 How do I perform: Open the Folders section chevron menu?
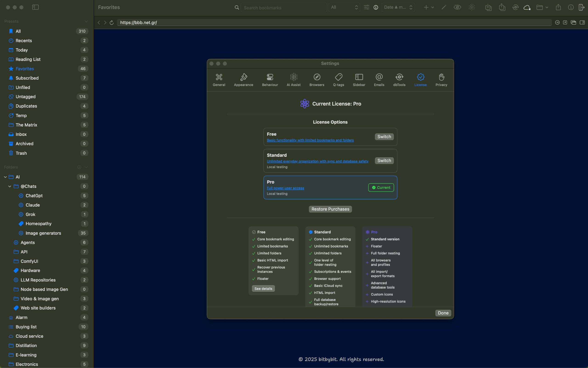[x=86, y=167]
